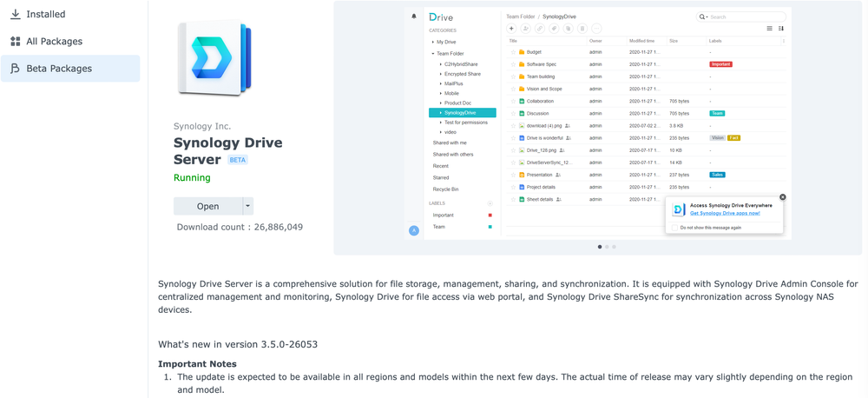Expand the dropdown arrow beside Open
This screenshot has height=398, width=868.
248,206
